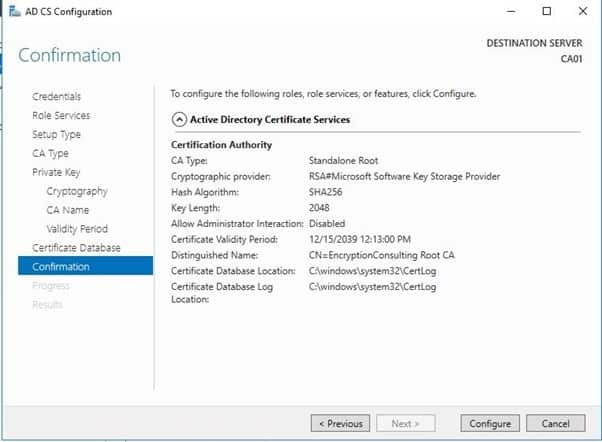
Task: Go to the Credentials step
Action: 56,97
